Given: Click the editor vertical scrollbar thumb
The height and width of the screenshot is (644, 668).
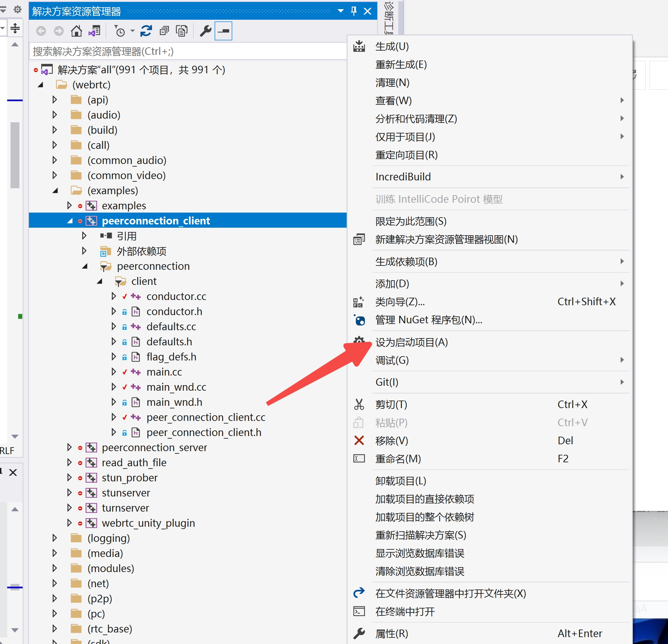Looking at the screenshot, I should 15,155.
